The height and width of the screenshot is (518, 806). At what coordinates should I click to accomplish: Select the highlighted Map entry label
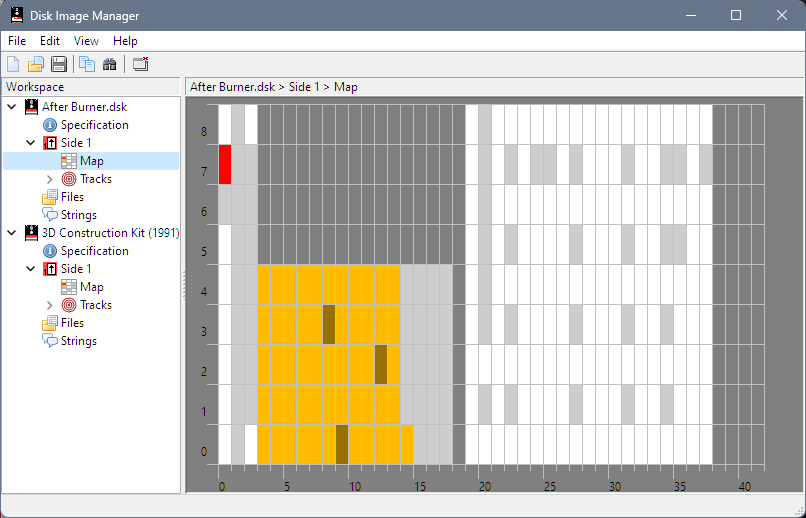tap(91, 161)
